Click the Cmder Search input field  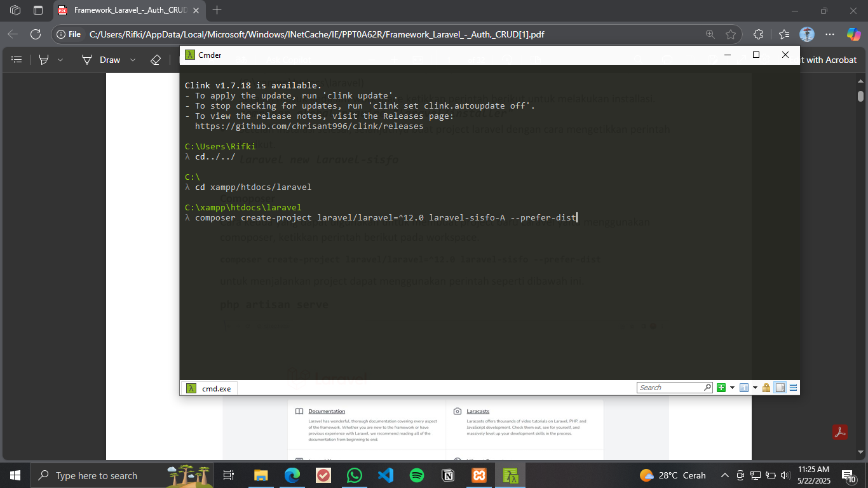(670, 388)
